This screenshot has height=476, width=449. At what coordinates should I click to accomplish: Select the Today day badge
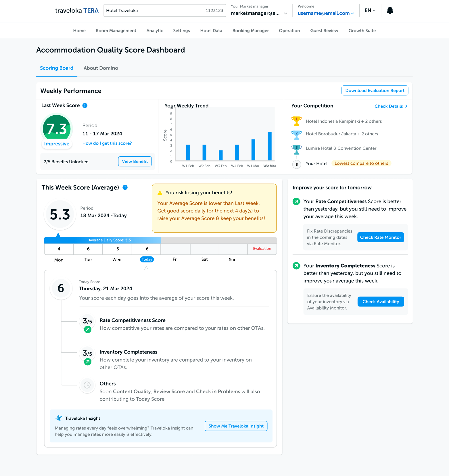(147, 260)
